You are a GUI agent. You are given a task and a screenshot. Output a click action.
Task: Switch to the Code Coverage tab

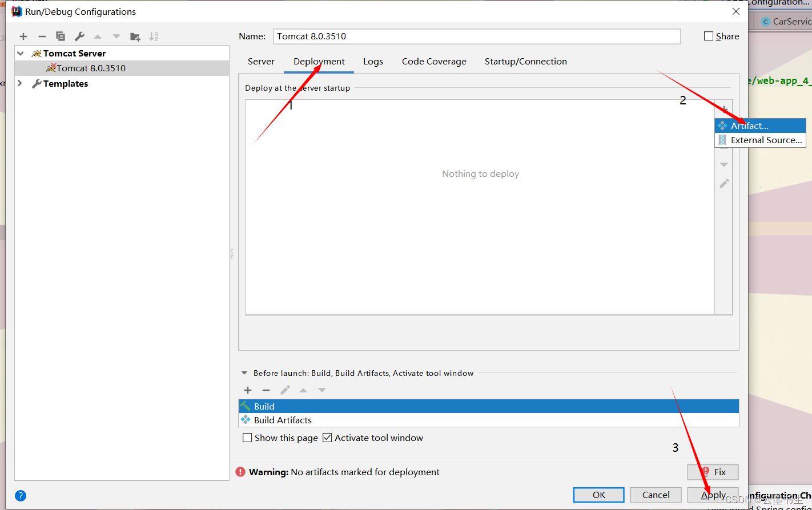coord(434,62)
